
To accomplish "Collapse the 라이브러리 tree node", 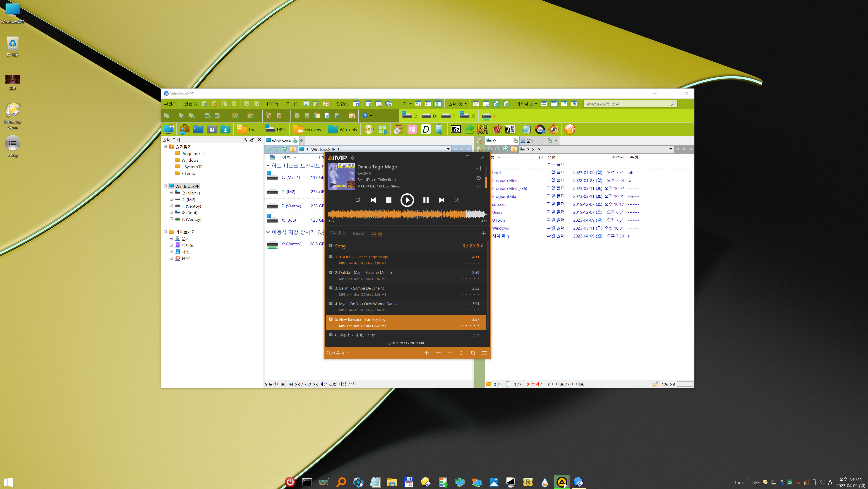I will [x=165, y=232].
